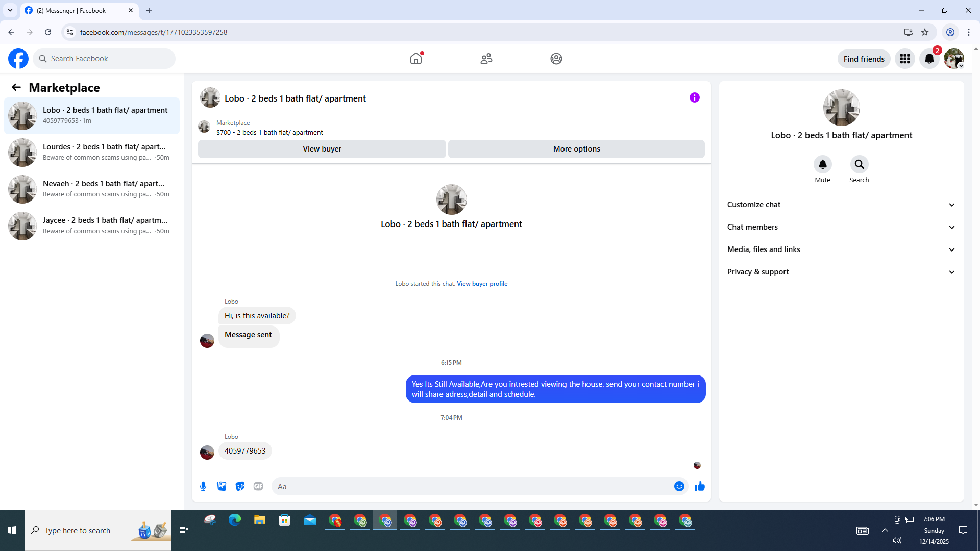Screen dimensions: 980x551
Task: Expand the Privacy & support section
Action: point(841,272)
